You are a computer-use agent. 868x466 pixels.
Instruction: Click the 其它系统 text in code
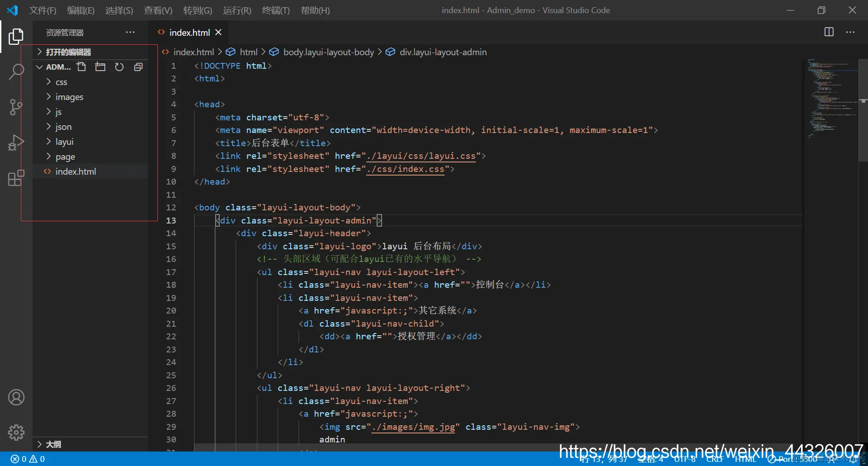[x=438, y=310]
